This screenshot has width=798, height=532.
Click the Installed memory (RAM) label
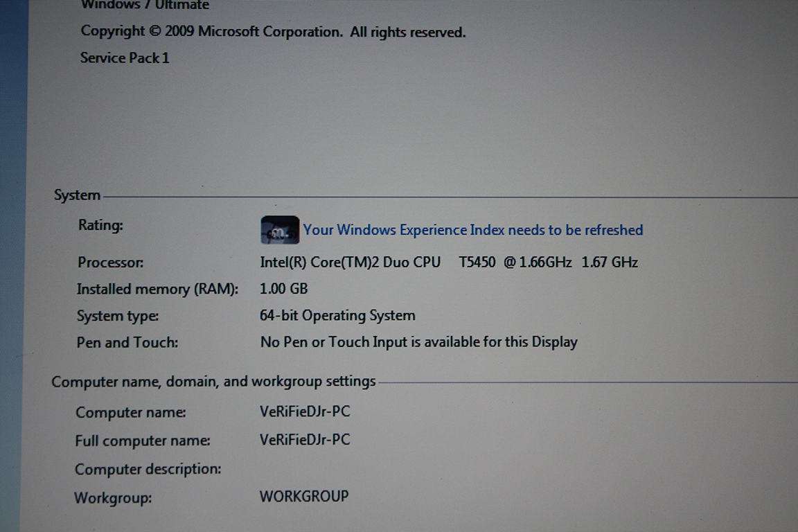coord(157,289)
